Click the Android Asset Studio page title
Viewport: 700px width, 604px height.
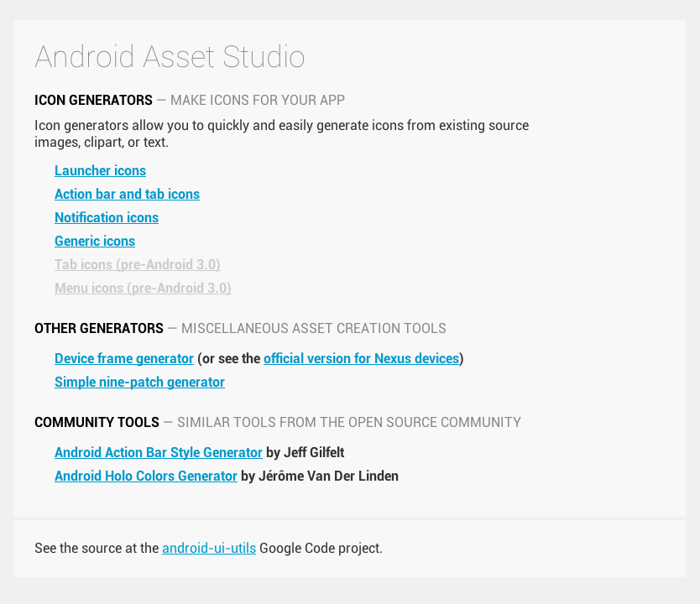(x=170, y=57)
